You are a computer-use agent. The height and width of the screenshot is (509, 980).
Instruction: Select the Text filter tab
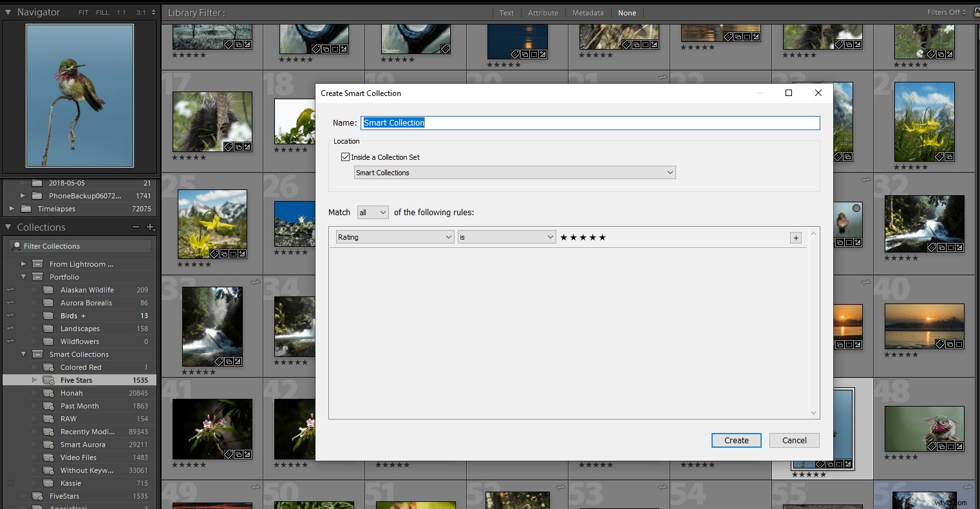tap(506, 12)
